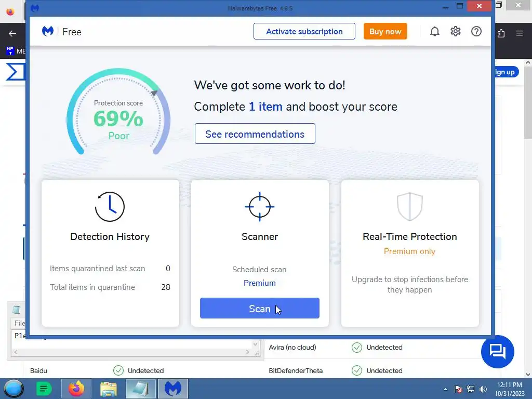
Task: Click the quarantine count 28
Action: tap(166, 287)
